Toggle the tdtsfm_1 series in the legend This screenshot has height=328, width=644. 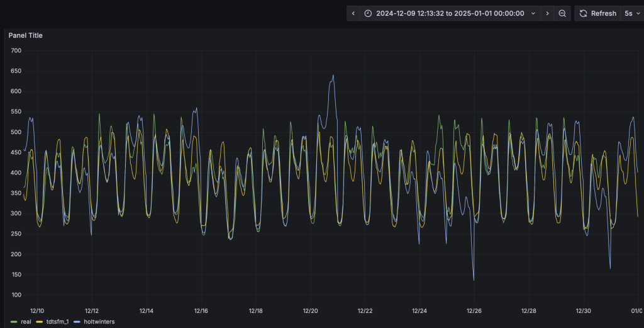click(57, 322)
